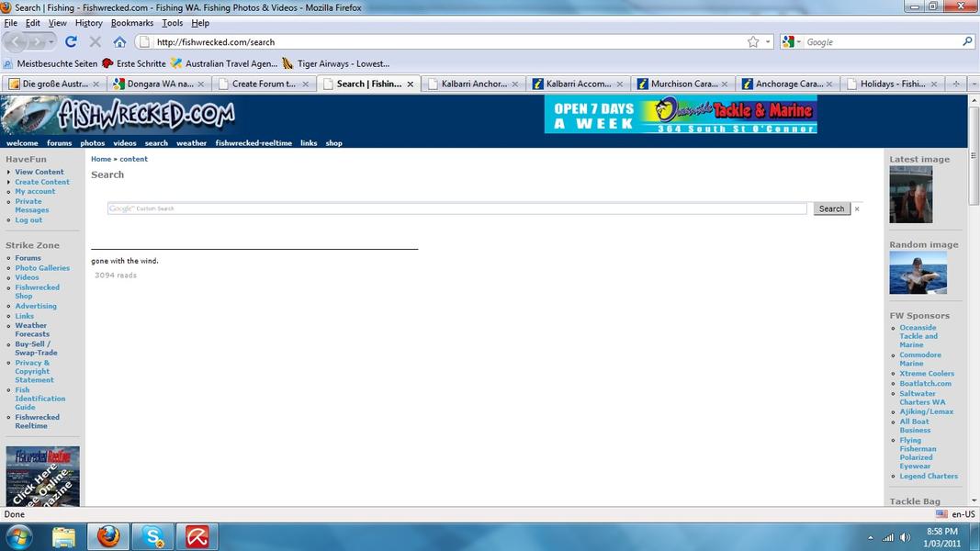The width and height of the screenshot is (980, 551).
Task: Open Skype from the taskbar
Action: click(153, 536)
